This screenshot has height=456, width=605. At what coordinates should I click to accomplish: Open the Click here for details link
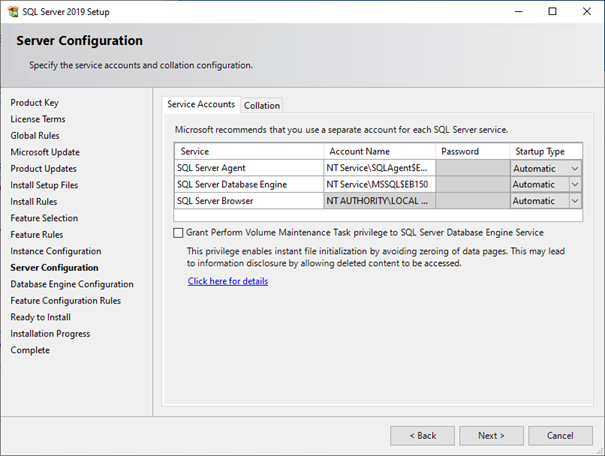pos(228,281)
